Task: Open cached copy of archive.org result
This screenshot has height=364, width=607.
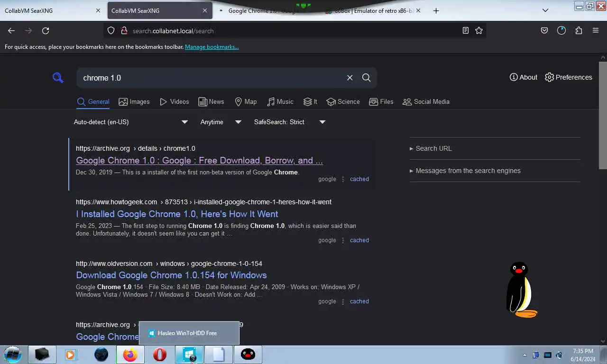Action: point(359,179)
